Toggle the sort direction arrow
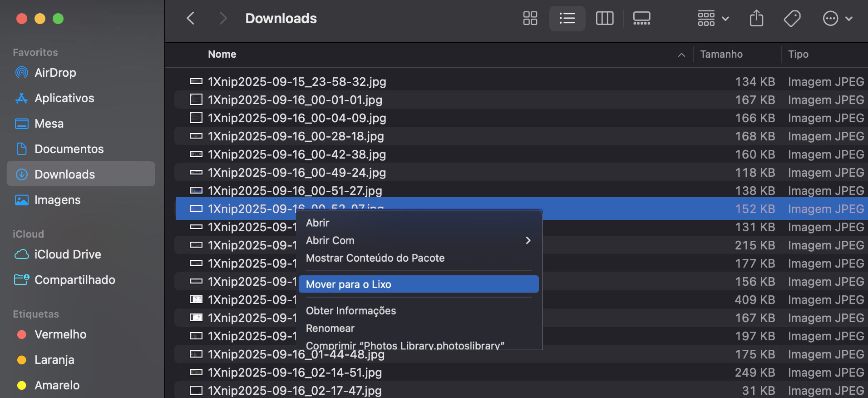Image resolution: width=868 pixels, height=398 pixels. [x=681, y=55]
